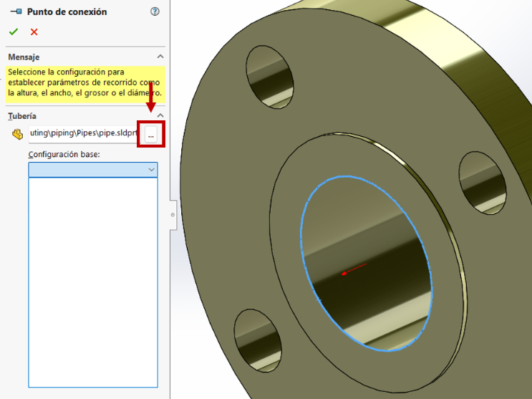Image resolution: width=532 pixels, height=399 pixels.
Task: Collapse the Tubería section
Action: coord(160,115)
